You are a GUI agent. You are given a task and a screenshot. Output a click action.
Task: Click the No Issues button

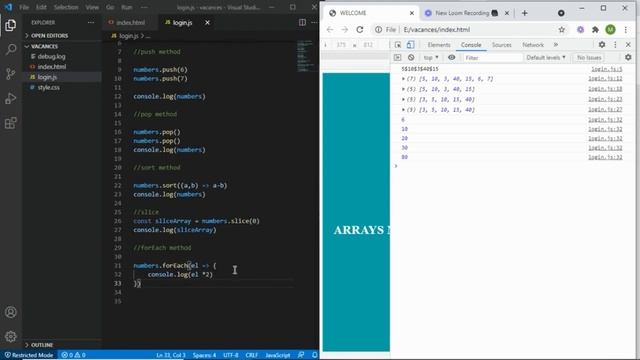pyautogui.click(x=589, y=58)
